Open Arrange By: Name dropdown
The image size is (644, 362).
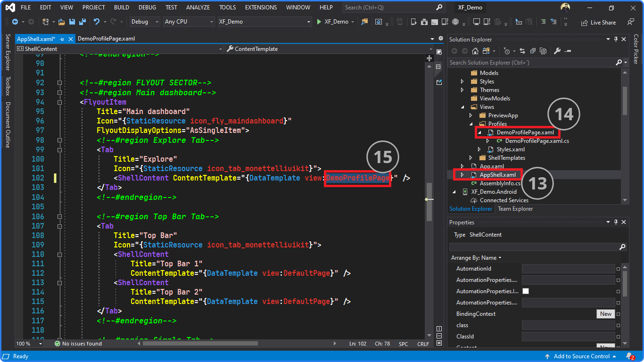[476, 258]
